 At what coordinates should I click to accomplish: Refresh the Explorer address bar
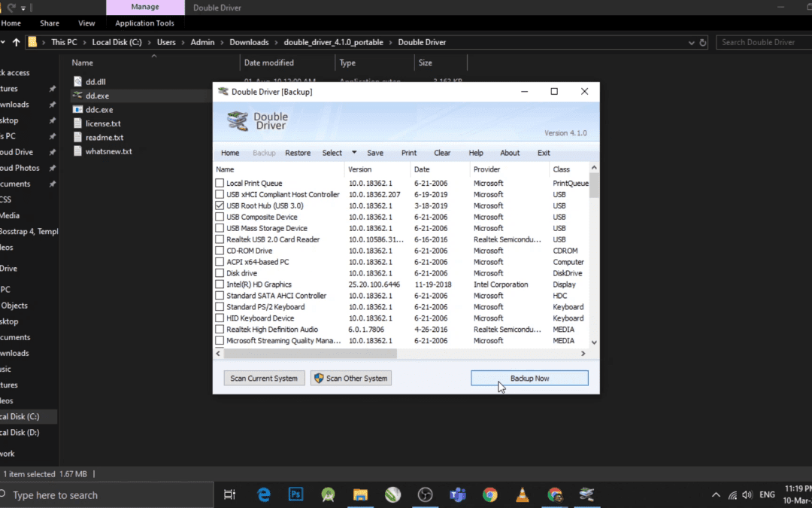coord(703,42)
